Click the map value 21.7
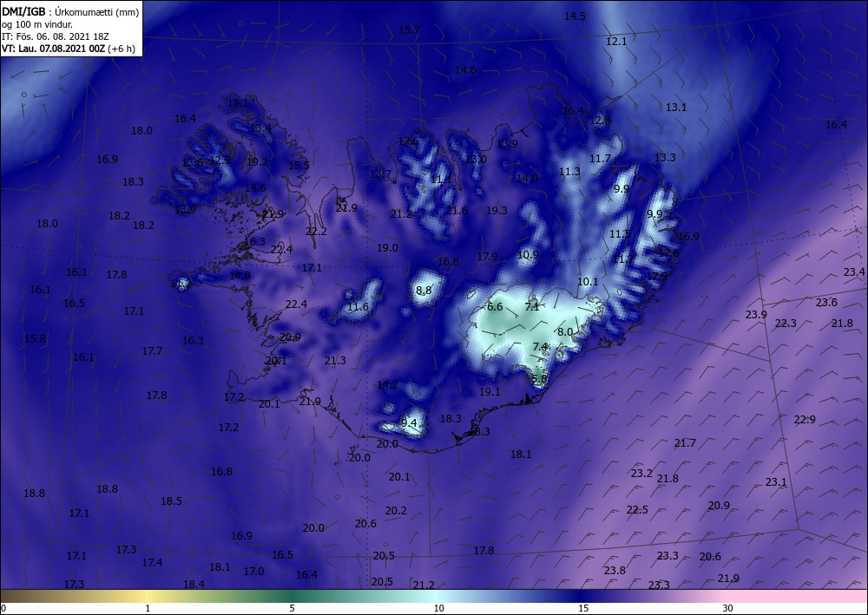The height and width of the screenshot is (615, 868). coord(685,443)
